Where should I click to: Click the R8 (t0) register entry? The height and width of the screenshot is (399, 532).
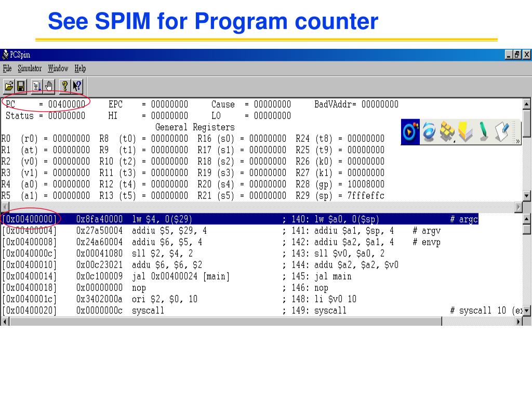pos(143,139)
